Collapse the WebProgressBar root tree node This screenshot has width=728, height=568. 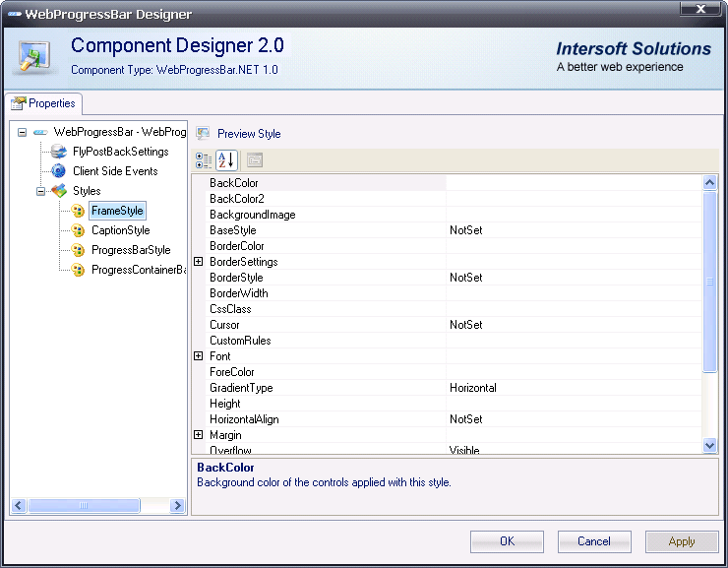22,132
